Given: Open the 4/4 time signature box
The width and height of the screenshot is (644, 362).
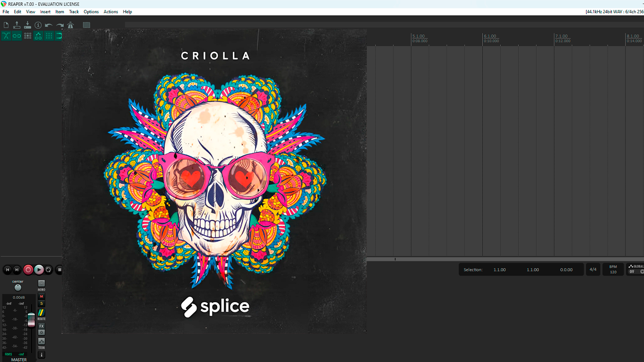Looking at the screenshot, I should (x=593, y=270).
